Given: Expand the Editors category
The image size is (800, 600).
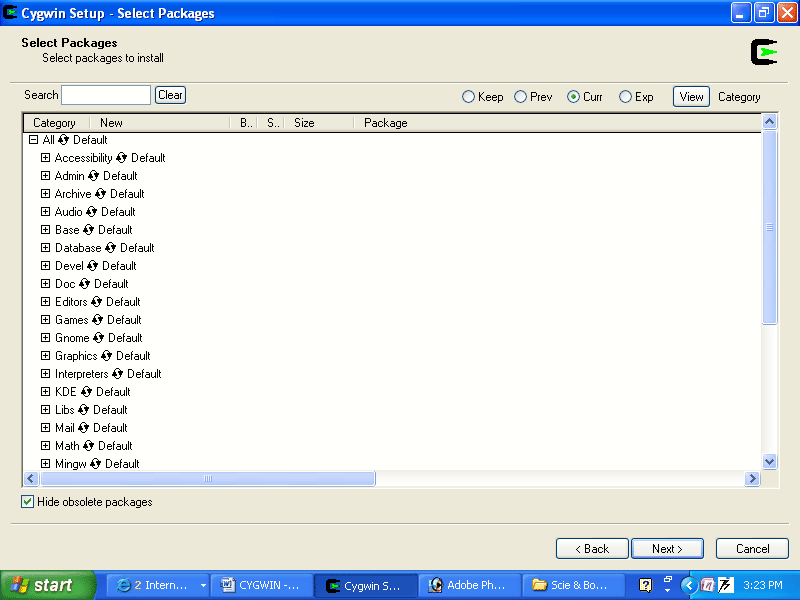Looking at the screenshot, I should pos(45,302).
